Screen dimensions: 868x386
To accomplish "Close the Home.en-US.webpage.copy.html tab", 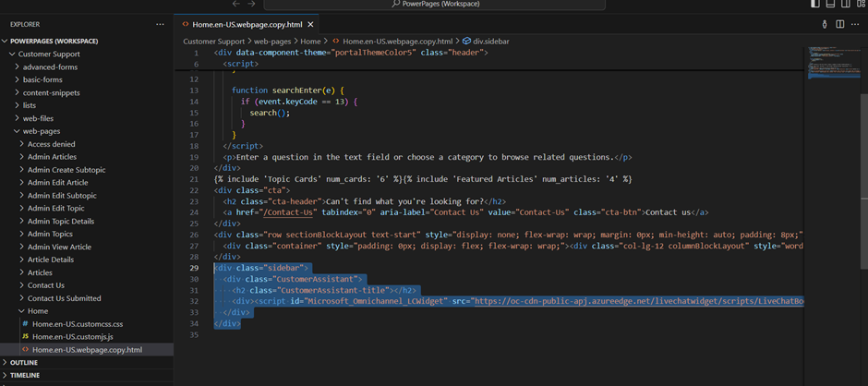I will [310, 24].
